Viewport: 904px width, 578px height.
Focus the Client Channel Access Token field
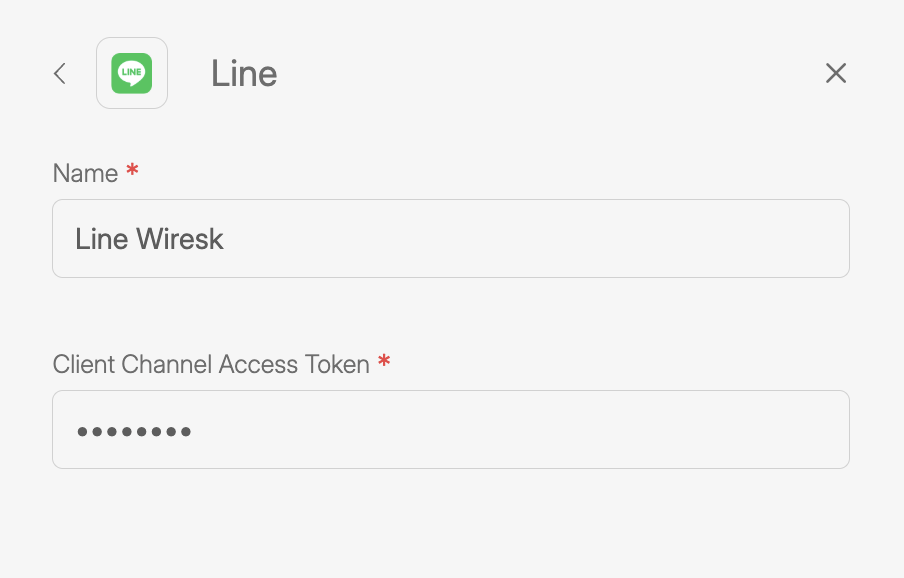pyautogui.click(x=450, y=430)
